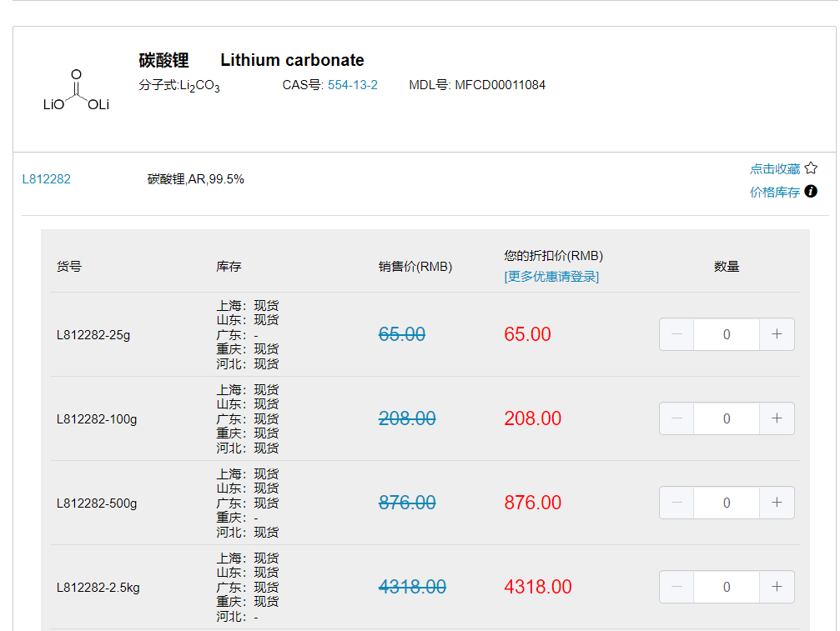This screenshot has height=631, width=840.
Task: Decrease quantity for L812282-2.5kg
Action: (677, 586)
